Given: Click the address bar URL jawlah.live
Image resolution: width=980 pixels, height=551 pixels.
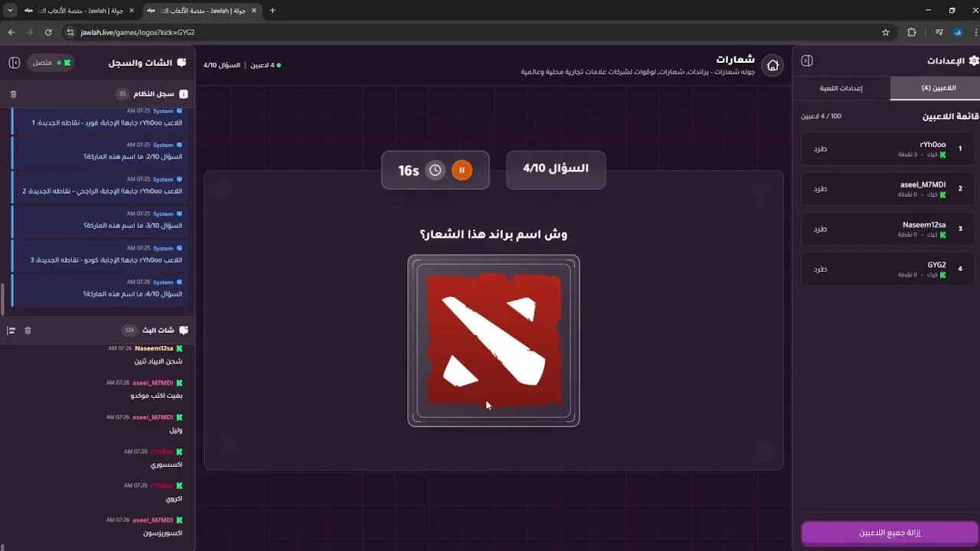Looking at the screenshot, I should pyautogui.click(x=138, y=33).
